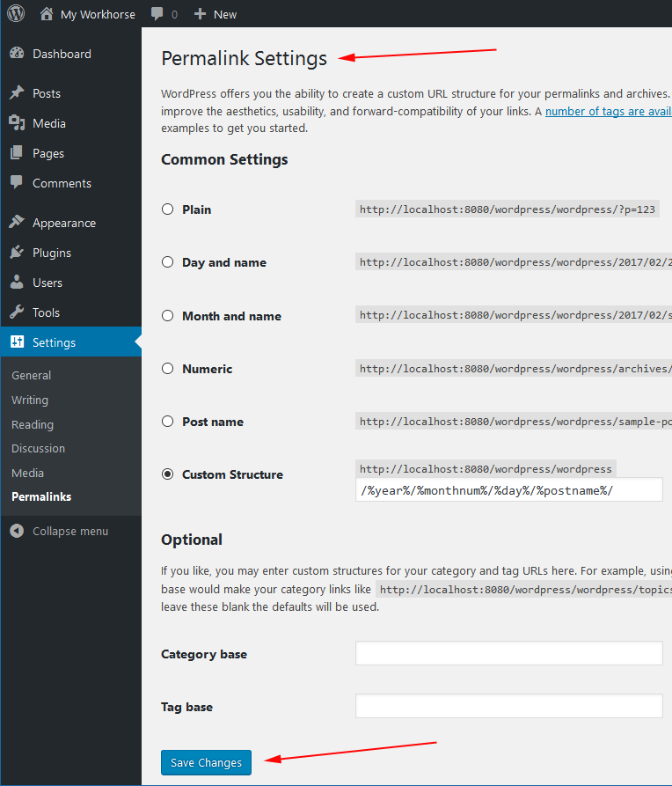Select the Month and name radio button

tap(168, 316)
